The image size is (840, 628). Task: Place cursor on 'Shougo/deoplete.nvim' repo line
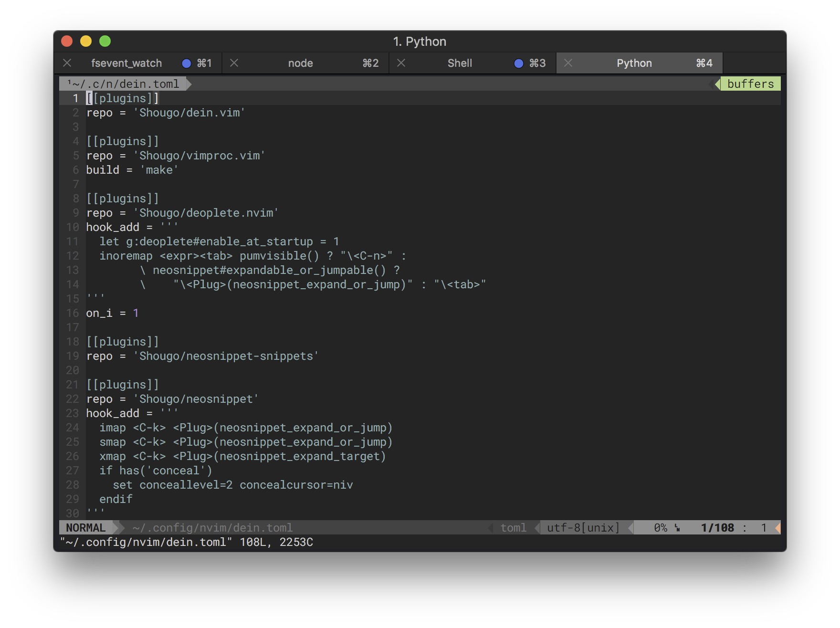click(206, 213)
